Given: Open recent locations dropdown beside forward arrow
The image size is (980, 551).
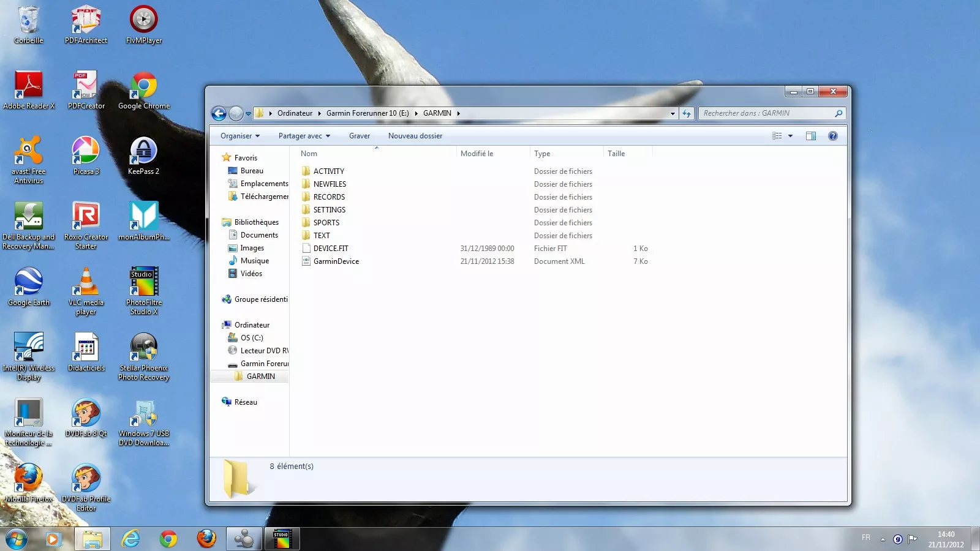Looking at the screenshot, I should click(248, 114).
